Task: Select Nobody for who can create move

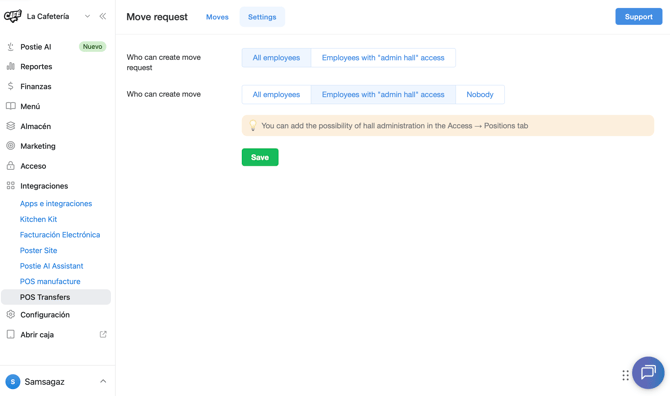Action: tap(480, 94)
